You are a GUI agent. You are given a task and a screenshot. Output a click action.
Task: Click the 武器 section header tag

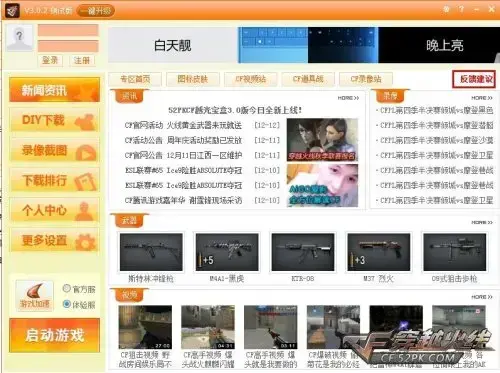(130, 220)
